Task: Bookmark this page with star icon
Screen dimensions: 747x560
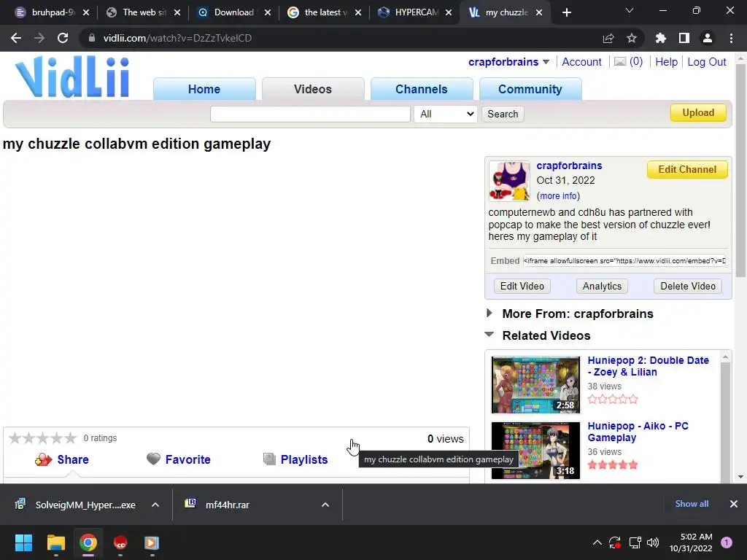Action: [632, 38]
